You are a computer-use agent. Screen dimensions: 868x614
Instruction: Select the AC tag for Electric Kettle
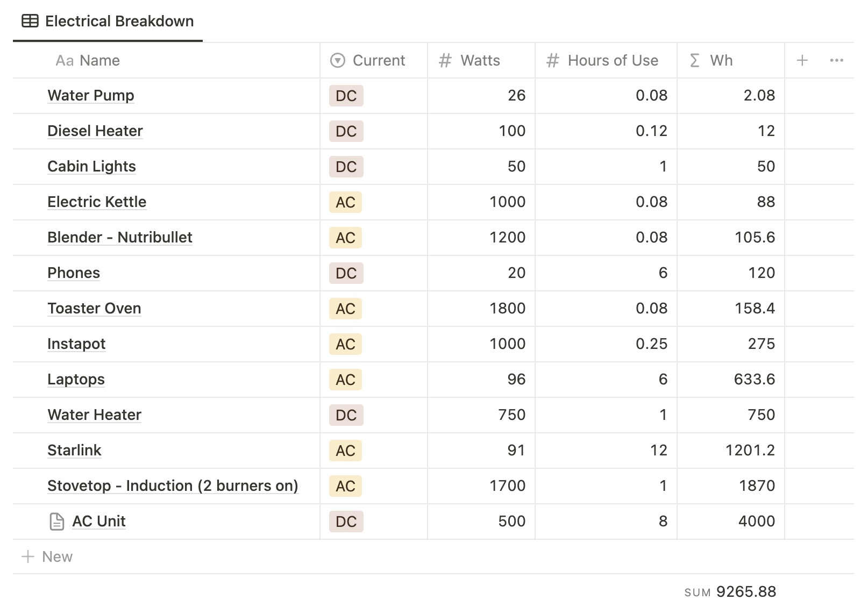coord(345,202)
